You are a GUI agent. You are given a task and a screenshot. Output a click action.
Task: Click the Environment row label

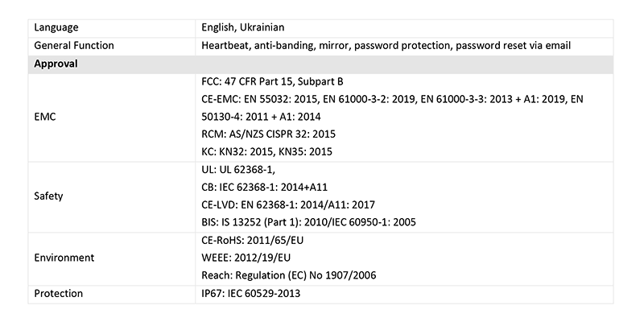tap(64, 258)
